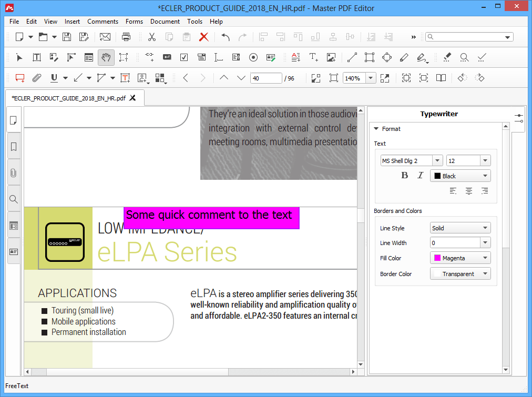The height and width of the screenshot is (397, 532).
Task: Open the Line Style dropdown
Action: (x=461, y=228)
